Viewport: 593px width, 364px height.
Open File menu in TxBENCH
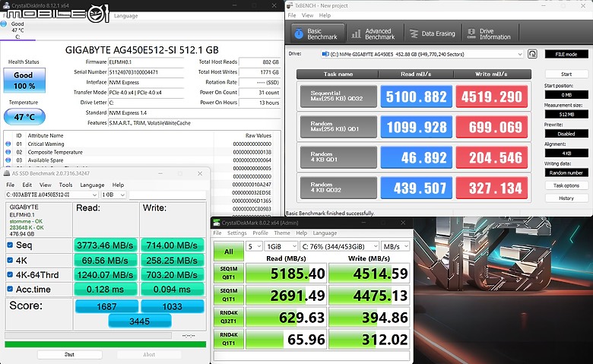(292, 15)
